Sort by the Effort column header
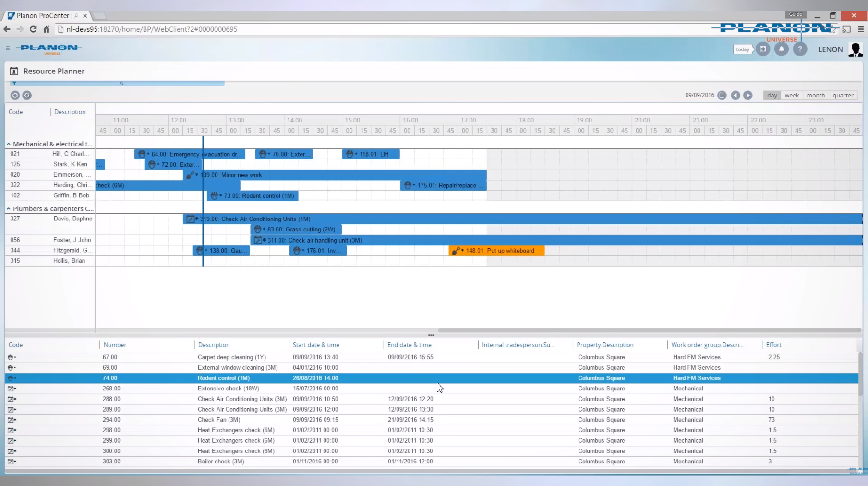868x486 pixels. [773, 345]
